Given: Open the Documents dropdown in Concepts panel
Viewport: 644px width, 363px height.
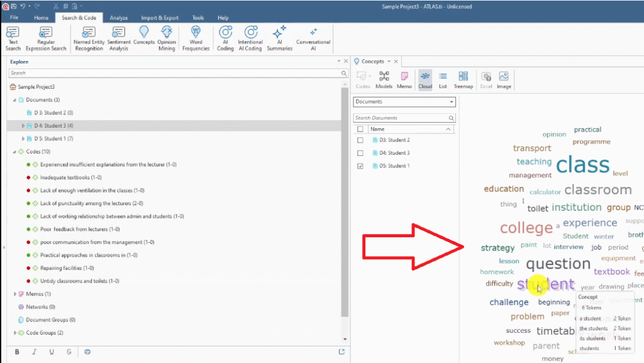Looking at the screenshot, I should coord(404,102).
